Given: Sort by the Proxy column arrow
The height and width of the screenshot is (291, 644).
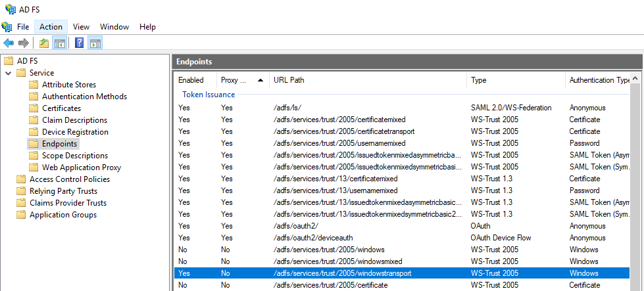Looking at the screenshot, I should tap(260, 80).
